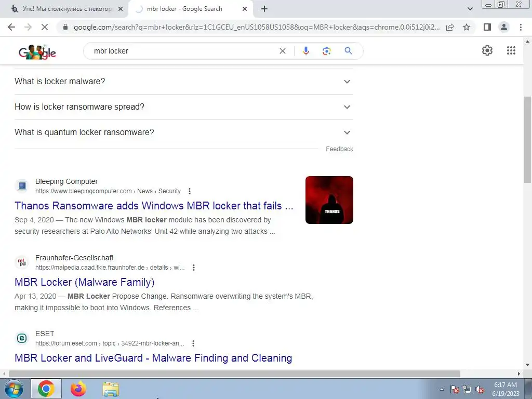Open File Explorer from the taskbar
This screenshot has width=532, height=399.
[x=111, y=389]
